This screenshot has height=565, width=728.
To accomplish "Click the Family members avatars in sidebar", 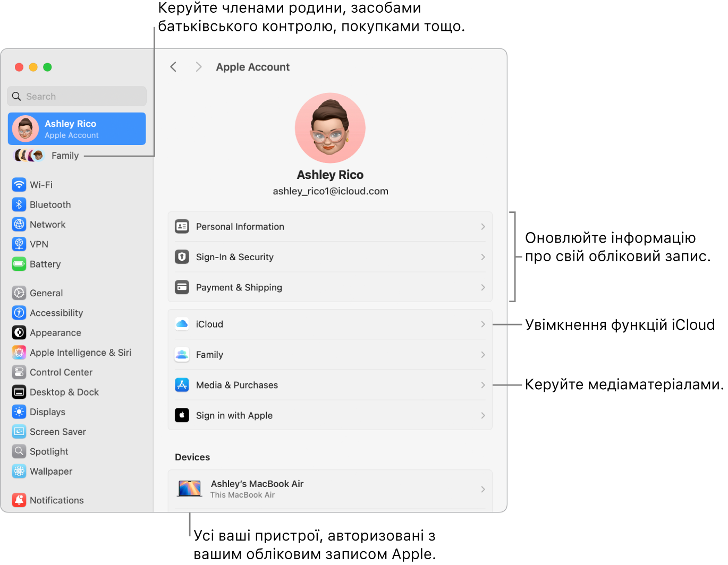I will point(29,156).
